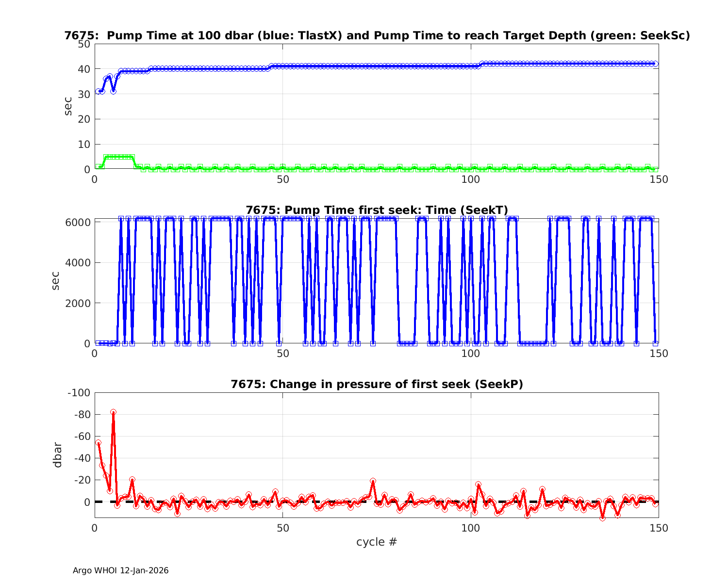Select the last blue circle marker in top plot

(x=655, y=64)
